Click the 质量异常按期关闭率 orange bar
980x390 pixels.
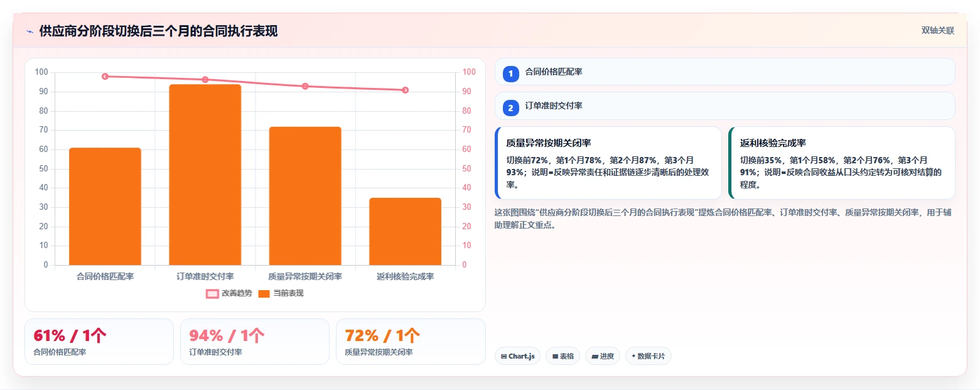click(305, 196)
